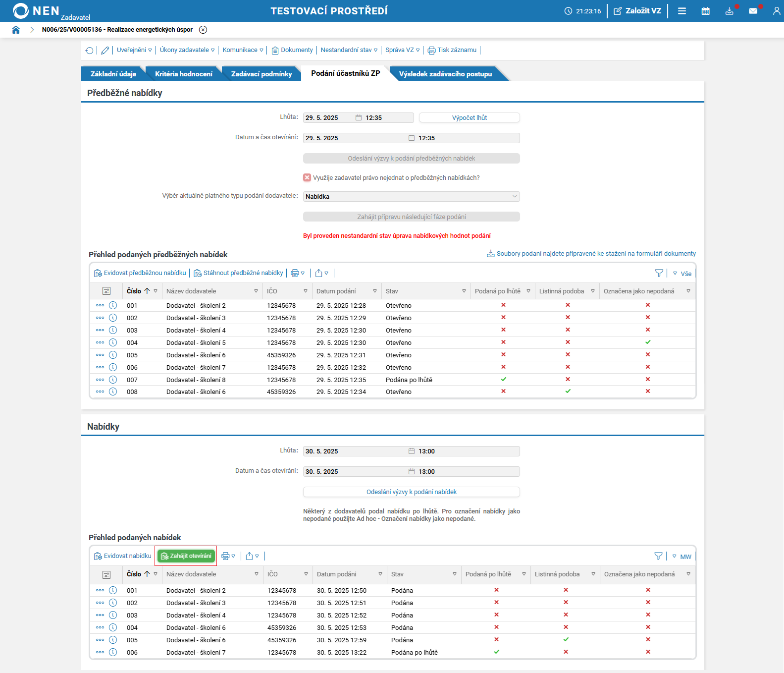
Task: Open export menu in předběžné nabídky table
Action: [x=322, y=273]
